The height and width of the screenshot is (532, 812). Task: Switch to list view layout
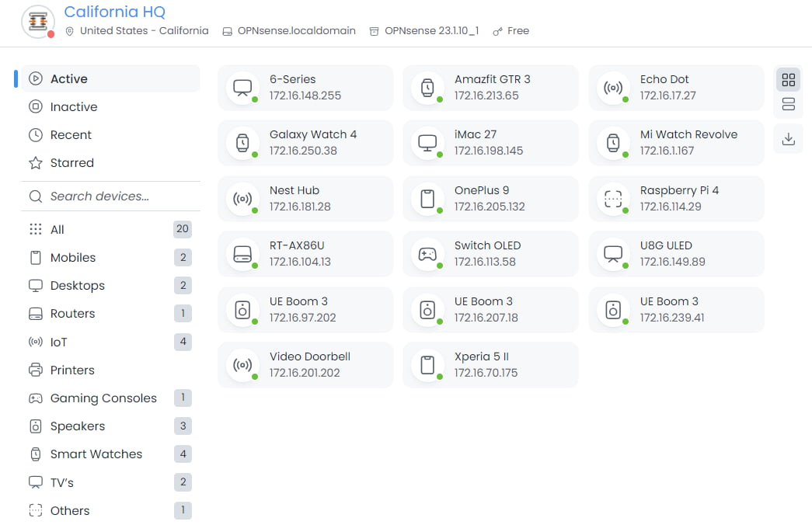coord(788,105)
